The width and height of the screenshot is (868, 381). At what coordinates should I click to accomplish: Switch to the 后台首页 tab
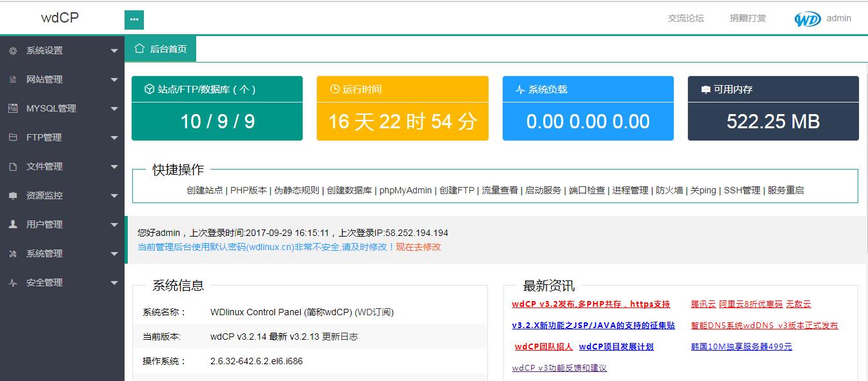click(x=161, y=49)
